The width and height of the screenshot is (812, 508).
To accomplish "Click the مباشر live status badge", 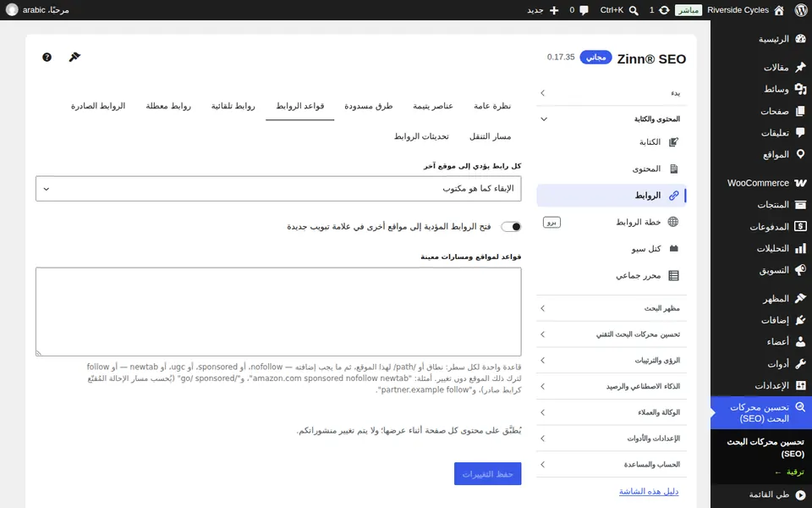I will 689,10.
